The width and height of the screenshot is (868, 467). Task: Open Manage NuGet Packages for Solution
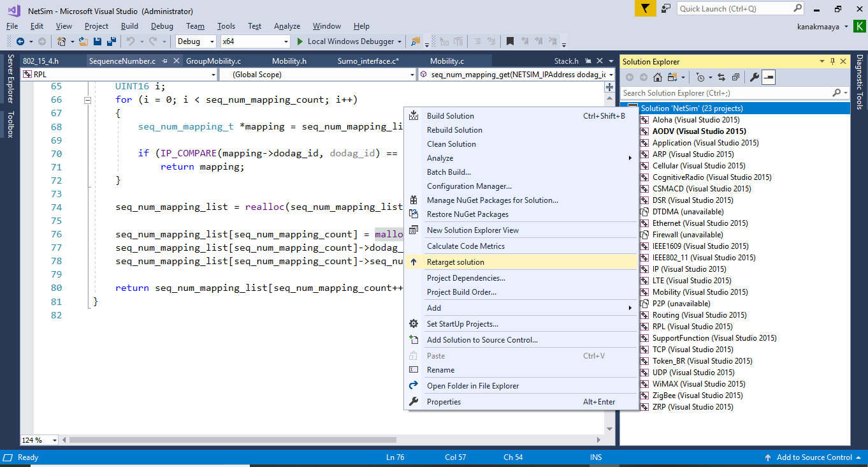click(x=521, y=200)
